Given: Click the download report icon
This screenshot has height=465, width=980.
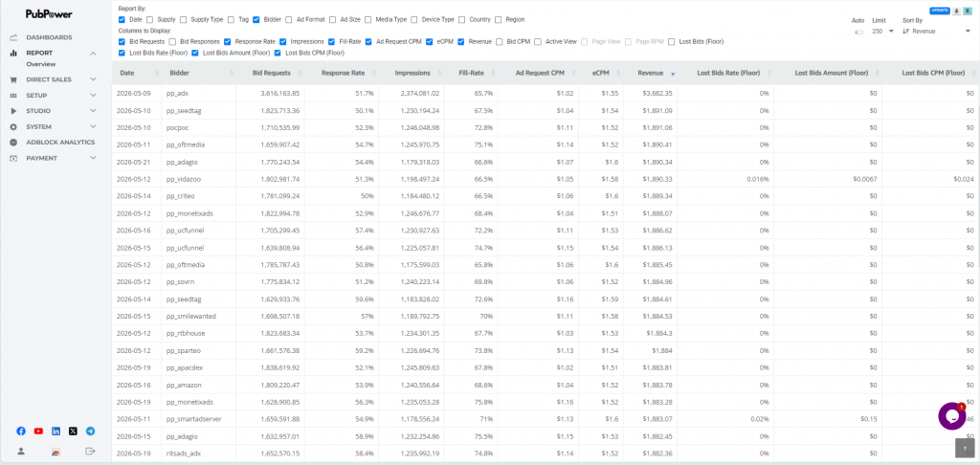Looking at the screenshot, I should coord(956,11).
